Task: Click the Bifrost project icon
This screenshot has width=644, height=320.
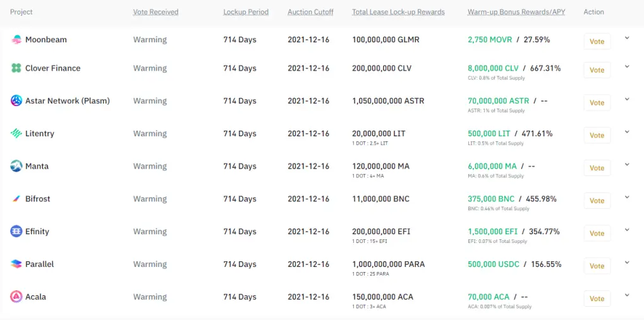Action: coord(16,199)
